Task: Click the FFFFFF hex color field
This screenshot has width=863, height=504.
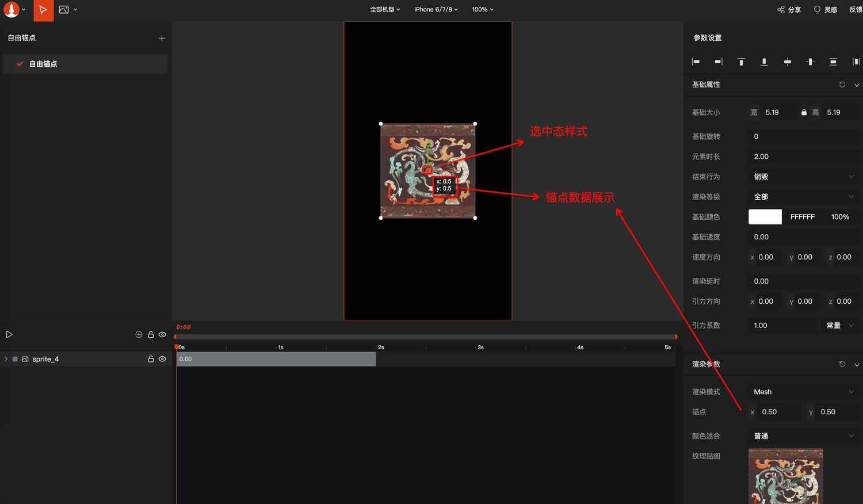Action: [803, 217]
